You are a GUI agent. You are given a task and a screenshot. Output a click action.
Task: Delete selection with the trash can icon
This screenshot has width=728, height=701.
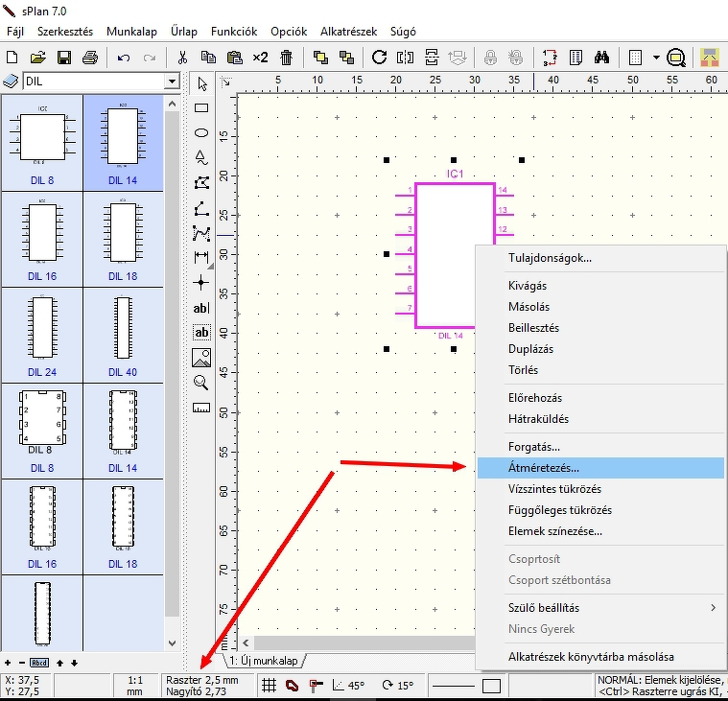(287, 58)
